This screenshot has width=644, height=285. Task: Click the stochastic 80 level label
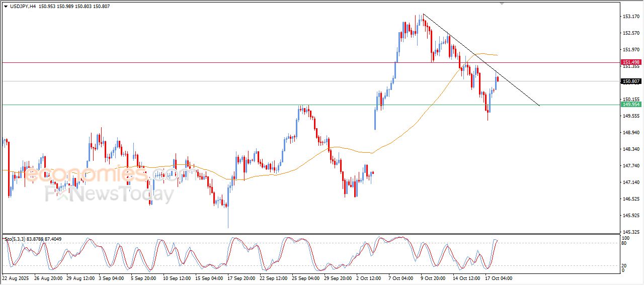(625, 243)
